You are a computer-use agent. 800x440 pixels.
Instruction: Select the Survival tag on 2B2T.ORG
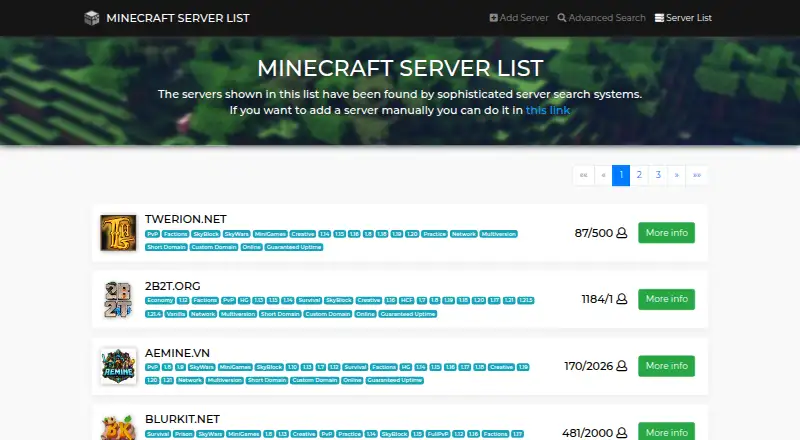309,300
